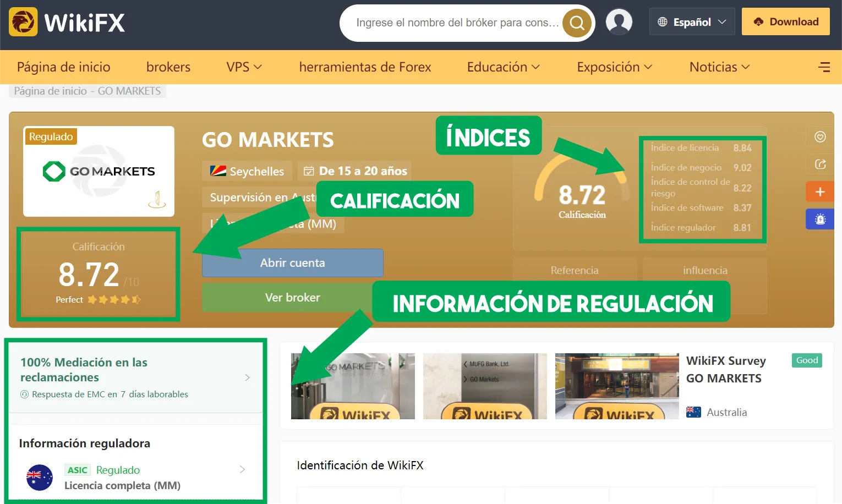
Task: Click the EMC response clock icon
Action: coord(24,395)
